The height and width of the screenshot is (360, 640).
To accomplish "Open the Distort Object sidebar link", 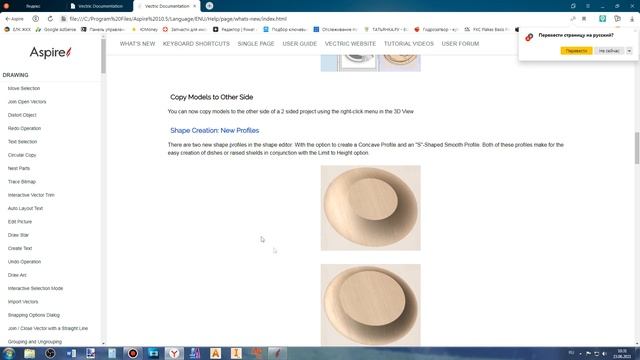I will (x=22, y=115).
